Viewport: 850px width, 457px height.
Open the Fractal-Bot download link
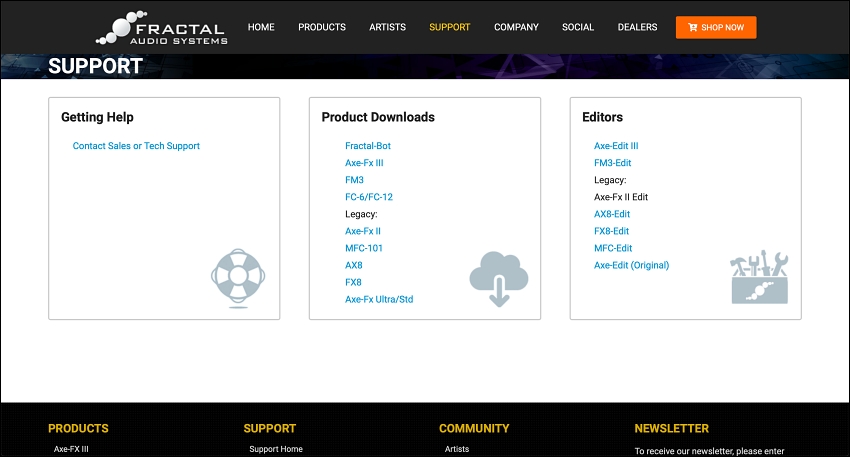point(368,146)
